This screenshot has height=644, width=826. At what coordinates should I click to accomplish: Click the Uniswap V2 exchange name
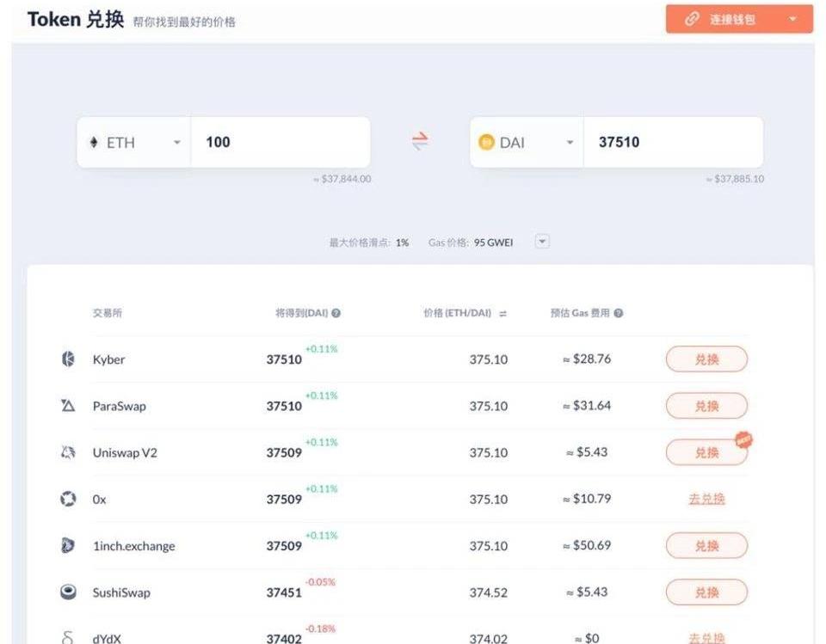[x=125, y=453]
